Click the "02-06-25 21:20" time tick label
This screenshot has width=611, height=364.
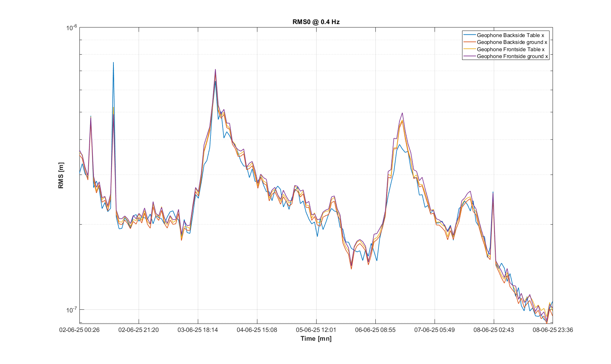(x=139, y=330)
